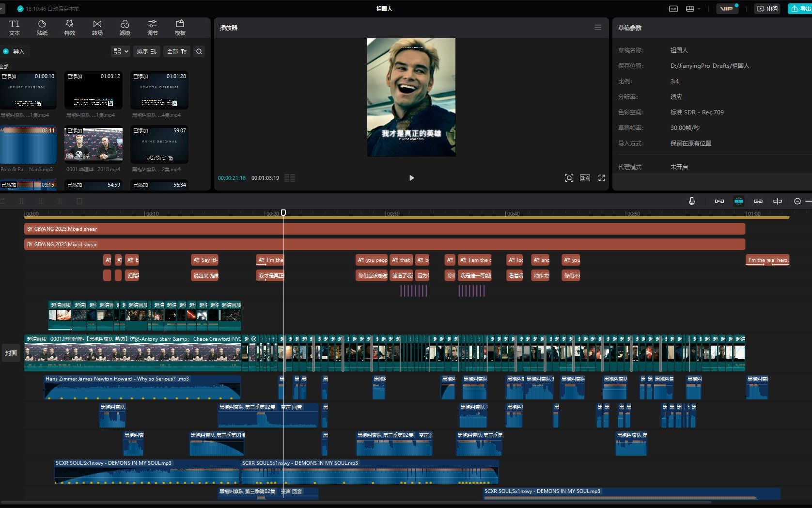Play the preview video
This screenshot has height=508, width=812.
[411, 178]
